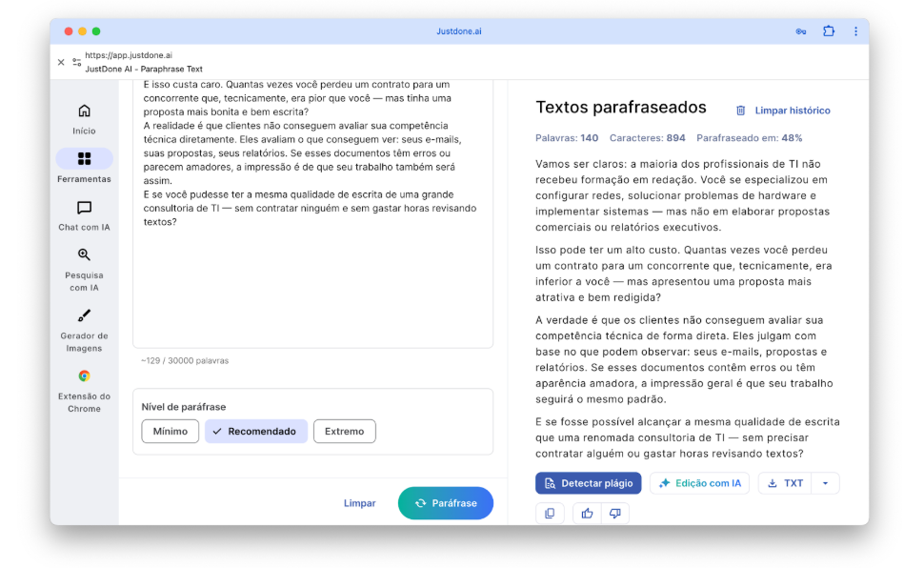Click Detectar plágio button
This screenshot has width=924, height=568.
(588, 483)
